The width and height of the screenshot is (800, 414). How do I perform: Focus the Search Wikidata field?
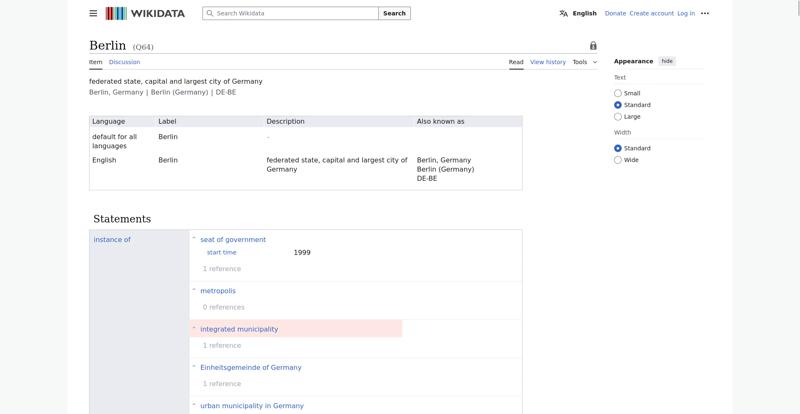coord(290,13)
